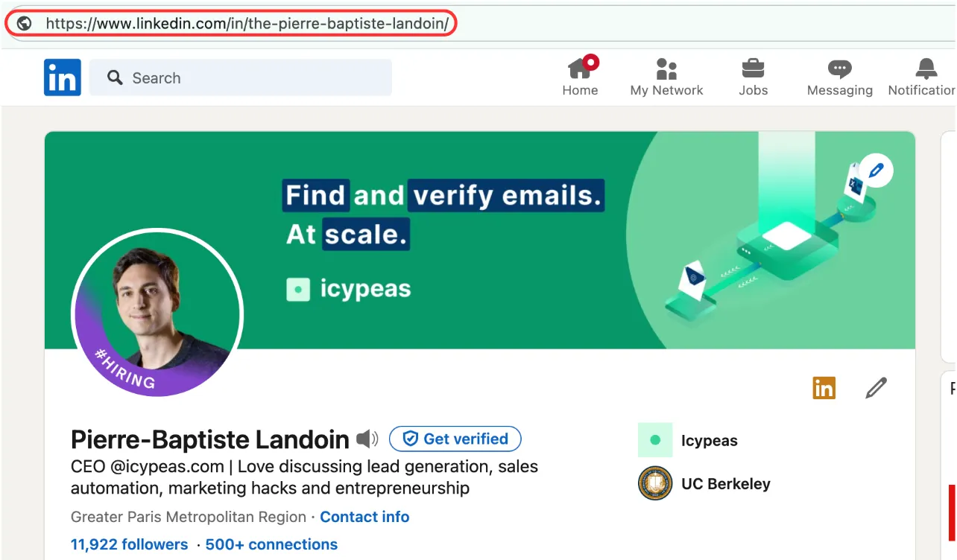Select the URL in the address bar
Viewport: 957px width, 560px height.
(247, 23)
